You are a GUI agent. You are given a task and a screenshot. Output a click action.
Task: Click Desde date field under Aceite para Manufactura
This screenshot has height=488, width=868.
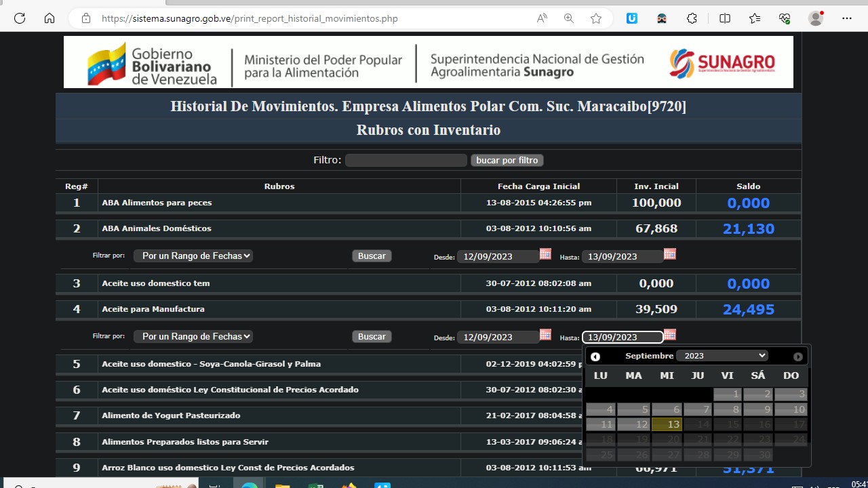pyautogui.click(x=498, y=337)
